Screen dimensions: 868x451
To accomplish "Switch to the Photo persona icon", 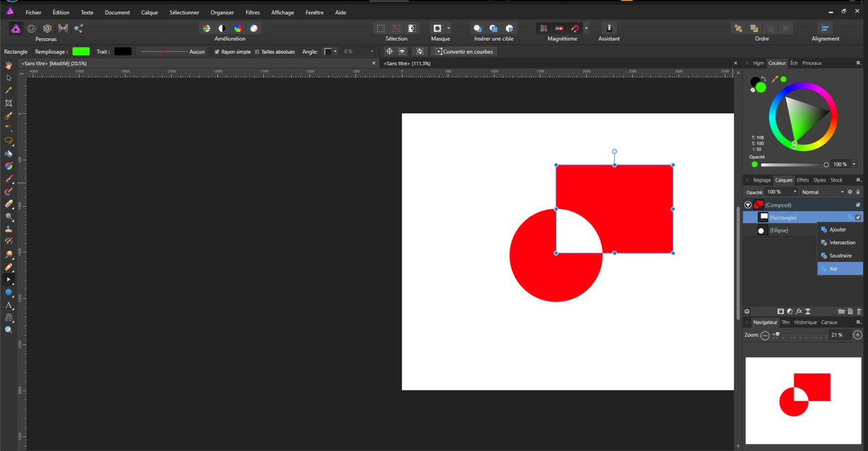I will click(x=15, y=28).
